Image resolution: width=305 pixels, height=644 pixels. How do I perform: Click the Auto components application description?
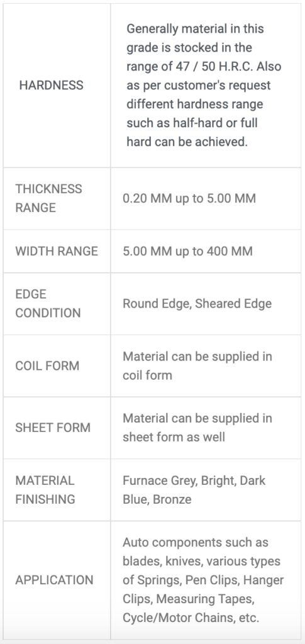point(203,580)
